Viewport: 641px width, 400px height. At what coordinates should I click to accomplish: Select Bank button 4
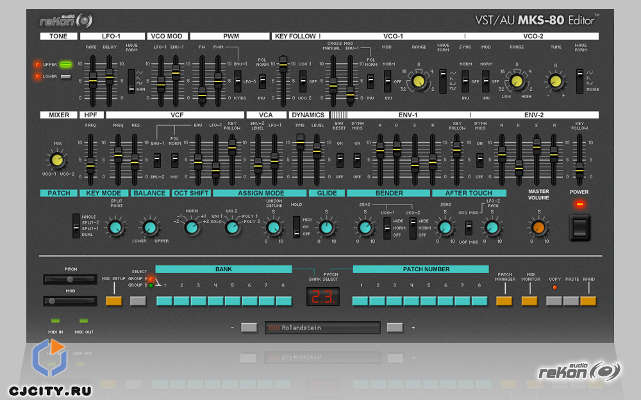click(x=215, y=301)
